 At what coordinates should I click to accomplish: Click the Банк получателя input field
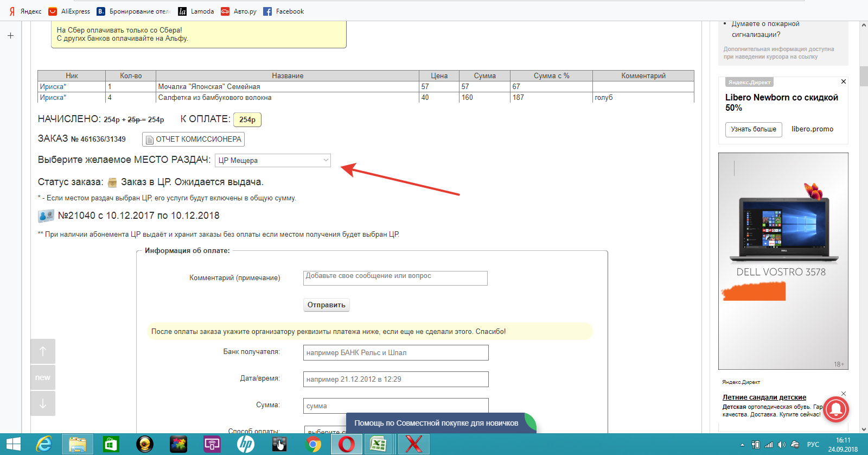[395, 353]
